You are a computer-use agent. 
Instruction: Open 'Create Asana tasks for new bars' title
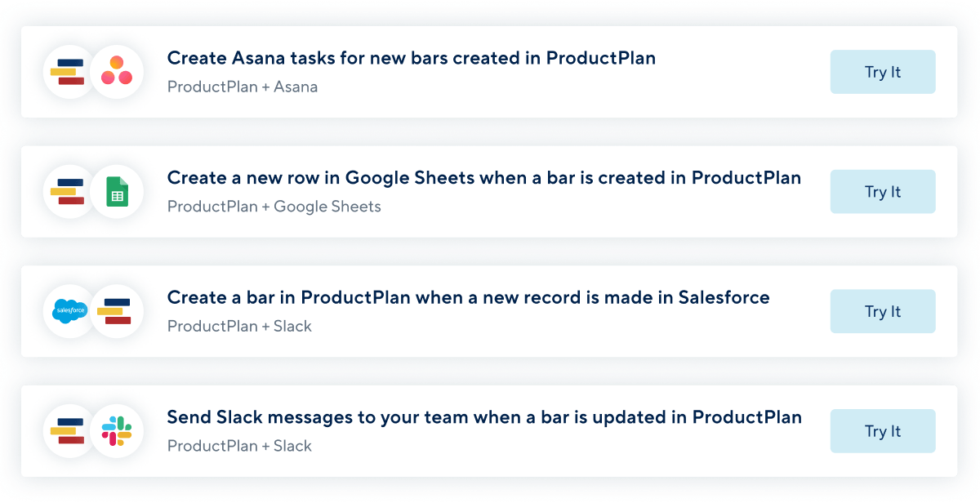[x=411, y=58]
